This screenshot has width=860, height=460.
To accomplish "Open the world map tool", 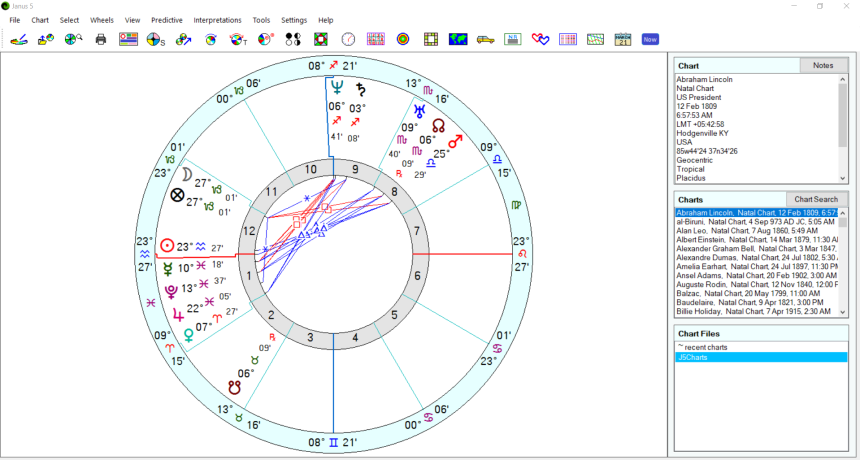I will (458, 40).
